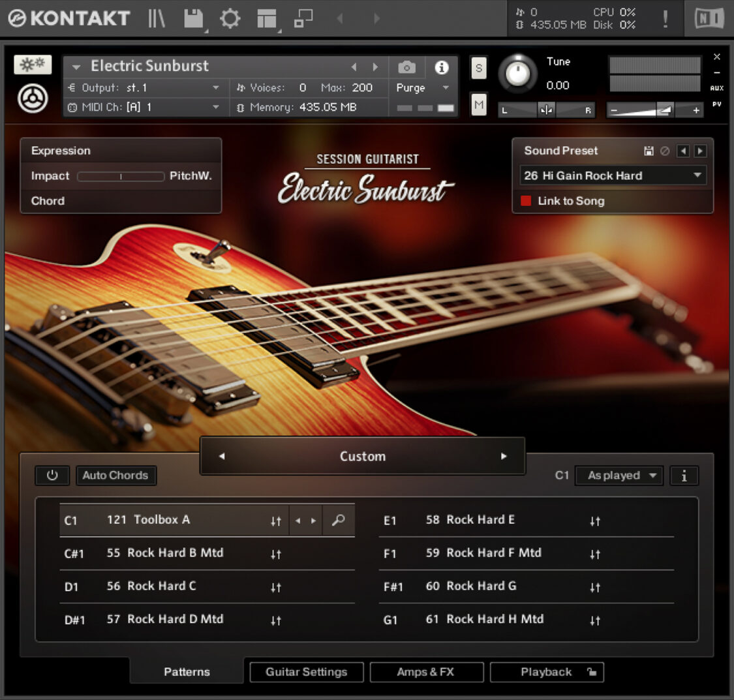Image resolution: width=734 pixels, height=700 pixels.
Task: Open the Kontakt library browser icon
Action: point(157,19)
